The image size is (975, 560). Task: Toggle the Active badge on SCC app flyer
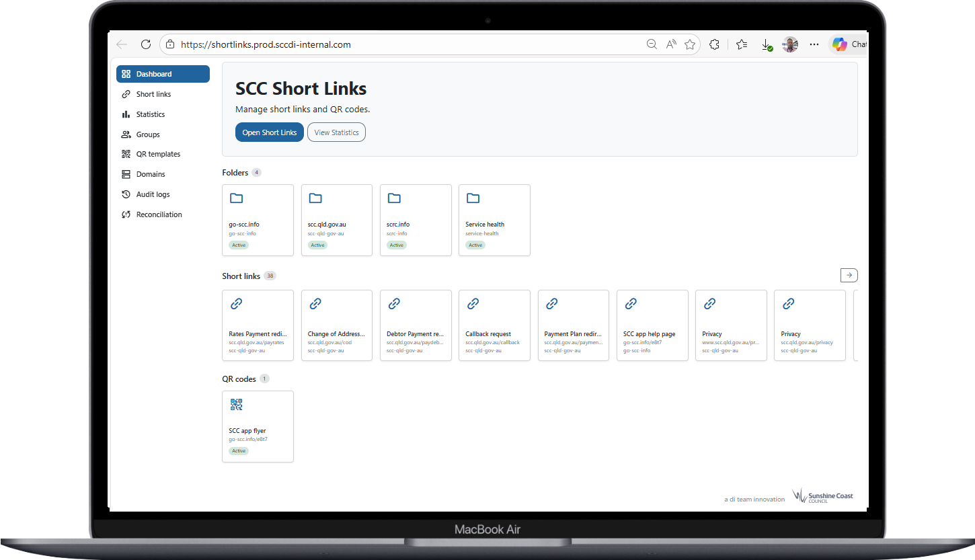pos(239,450)
